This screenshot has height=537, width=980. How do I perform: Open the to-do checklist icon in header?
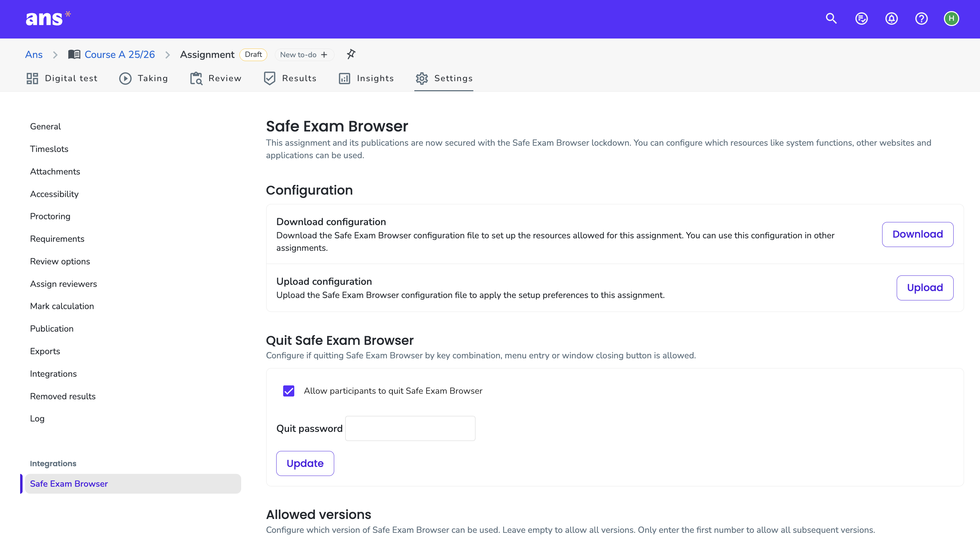coord(861,18)
